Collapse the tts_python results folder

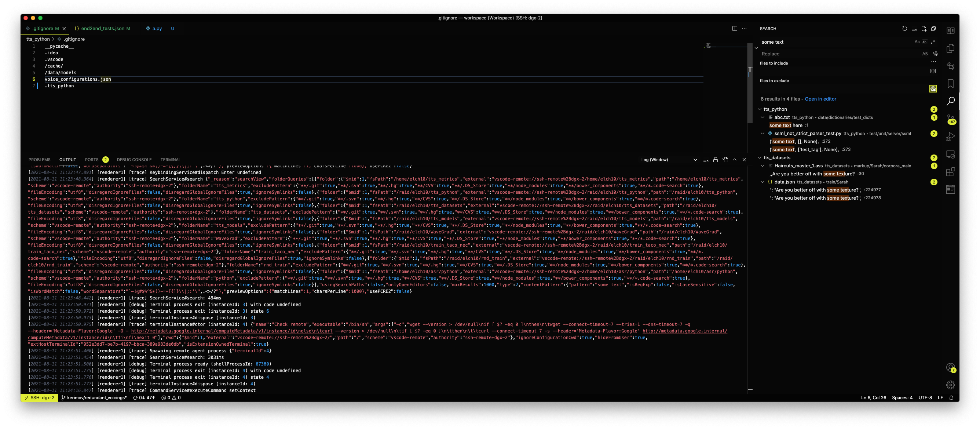pyautogui.click(x=759, y=109)
